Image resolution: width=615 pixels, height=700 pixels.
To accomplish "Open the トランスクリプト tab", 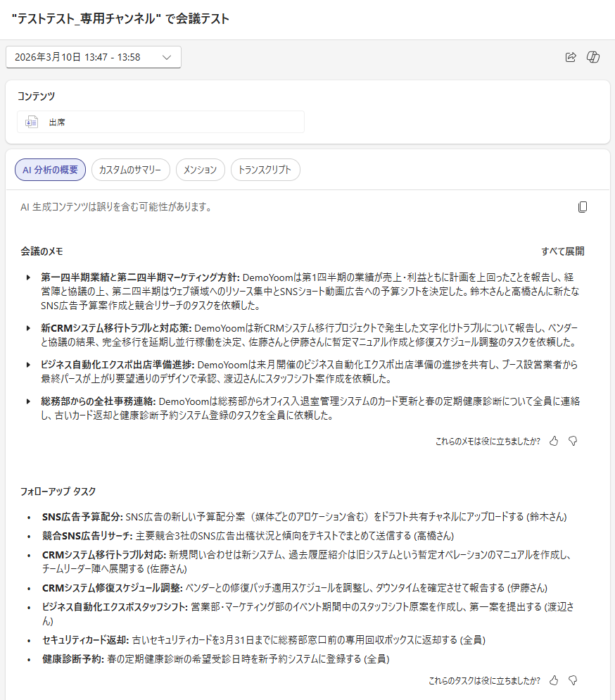I will click(265, 170).
